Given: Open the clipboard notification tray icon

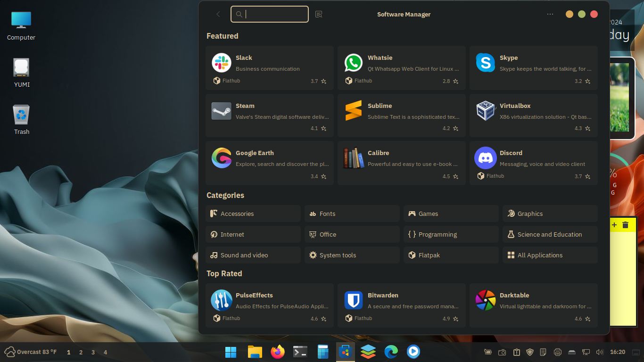Looking at the screenshot, I should click(x=517, y=352).
